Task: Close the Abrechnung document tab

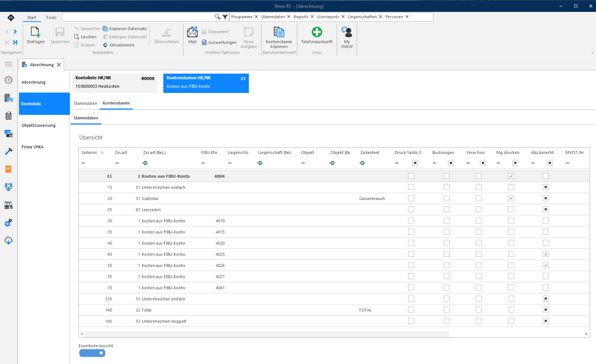Action: tap(59, 65)
